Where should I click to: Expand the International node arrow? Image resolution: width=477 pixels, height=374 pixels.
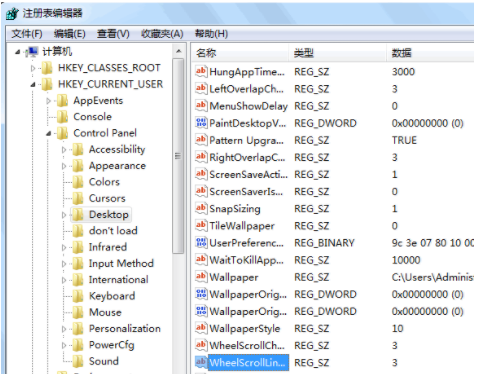click(64, 280)
